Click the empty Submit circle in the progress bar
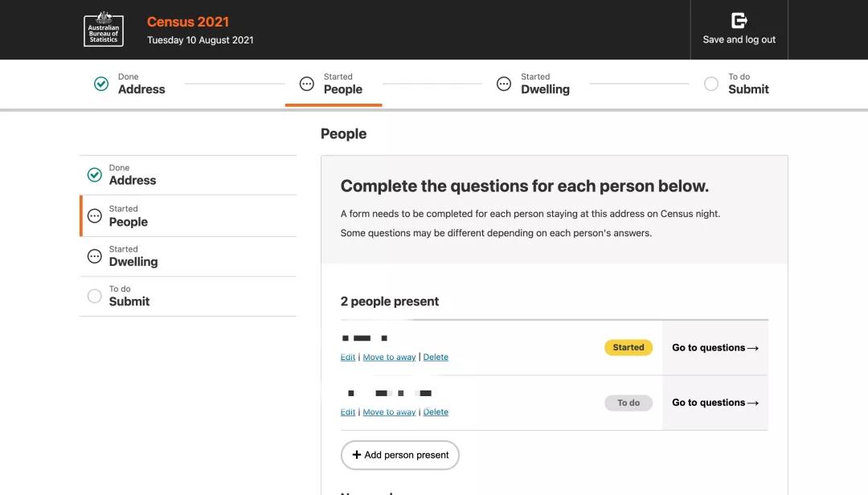 tap(711, 83)
